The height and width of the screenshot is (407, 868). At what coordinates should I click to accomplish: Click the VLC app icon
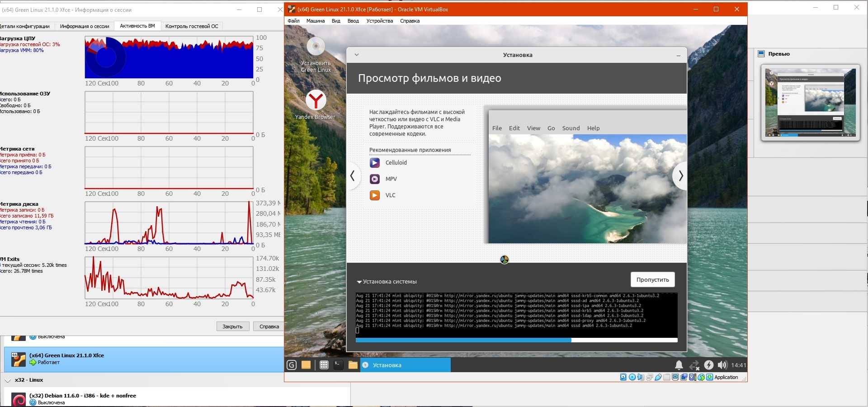375,195
